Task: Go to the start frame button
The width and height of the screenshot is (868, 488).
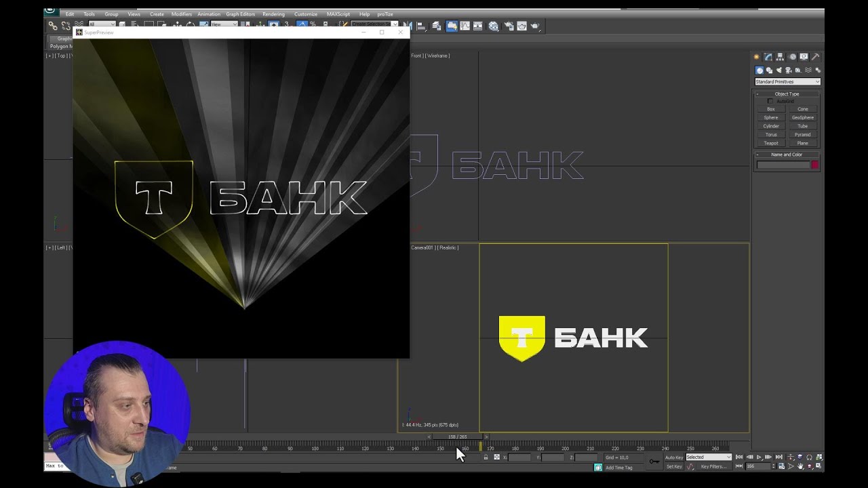Action: 739,457
